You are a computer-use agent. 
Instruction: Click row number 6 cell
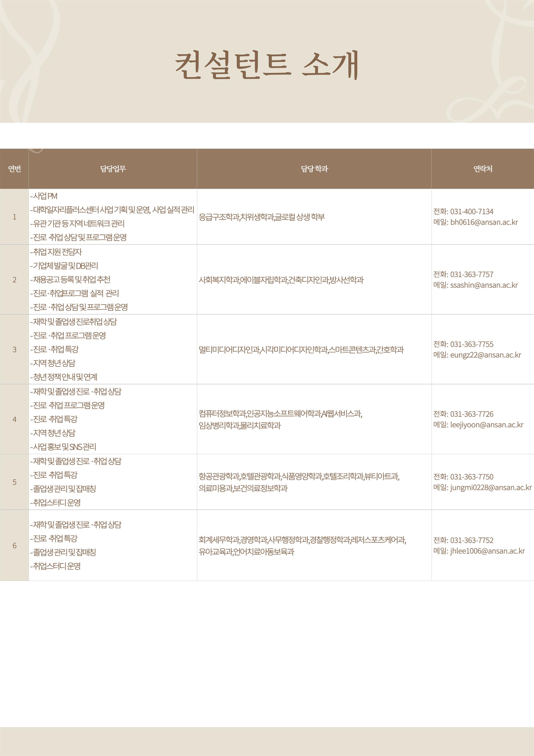(14, 546)
